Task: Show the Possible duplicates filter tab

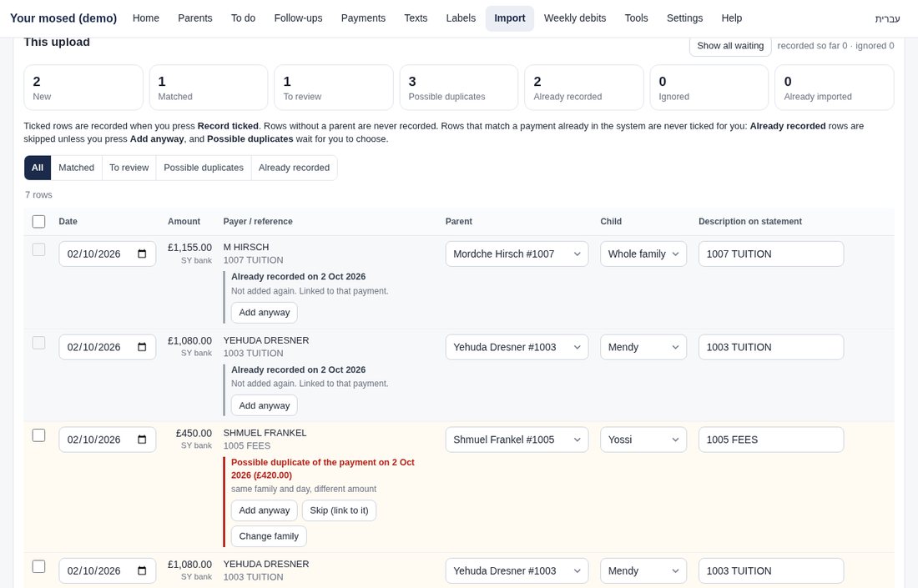Action: click(x=204, y=168)
